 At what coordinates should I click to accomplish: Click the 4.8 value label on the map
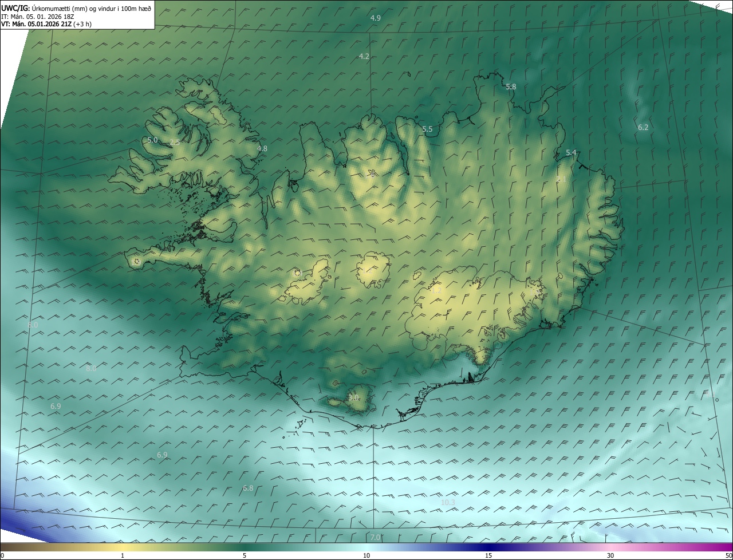click(x=262, y=149)
